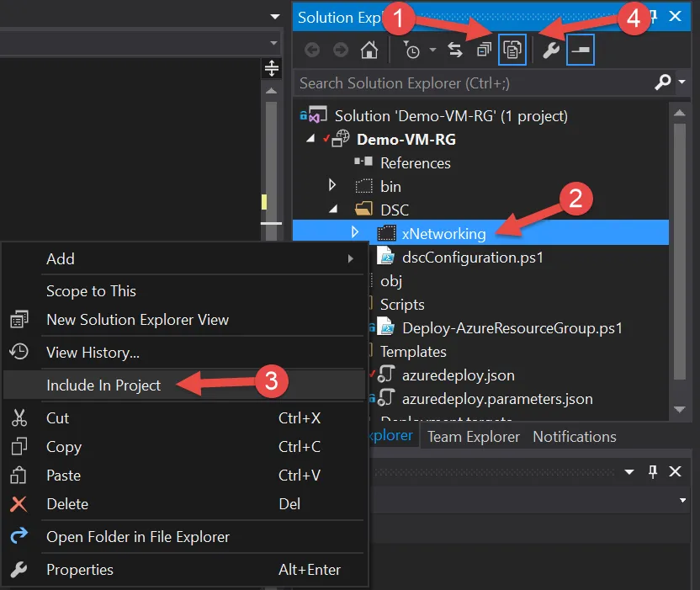Click the Home icon in Solution Explorer
Screen dimensions: 700x590
coord(369,50)
